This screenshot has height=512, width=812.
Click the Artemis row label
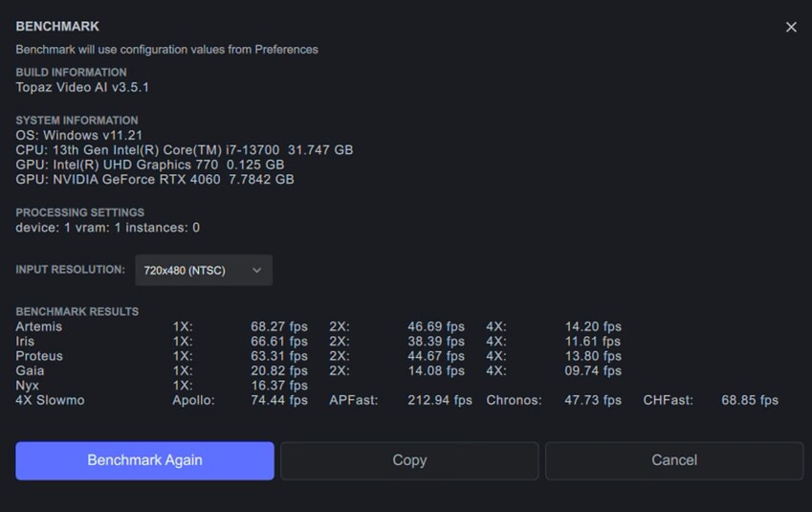pyautogui.click(x=39, y=326)
